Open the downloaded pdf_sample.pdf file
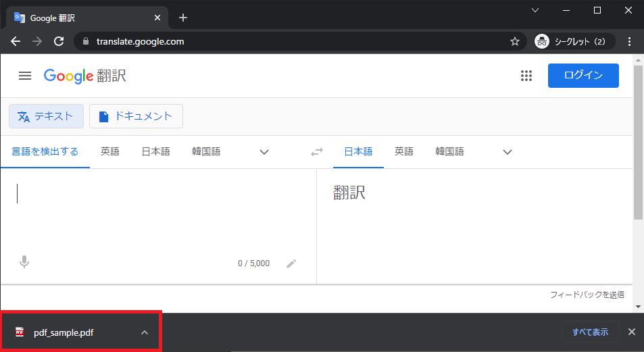The width and height of the screenshot is (644, 352). [x=64, y=332]
